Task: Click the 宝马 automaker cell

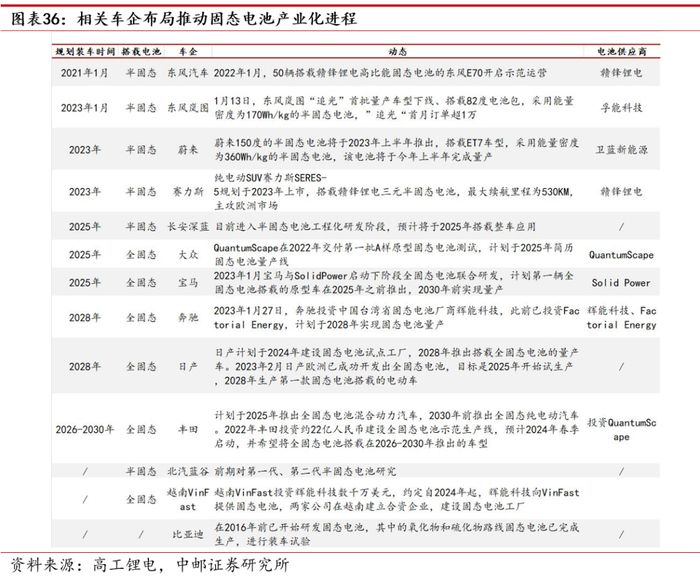Action: click(188, 282)
